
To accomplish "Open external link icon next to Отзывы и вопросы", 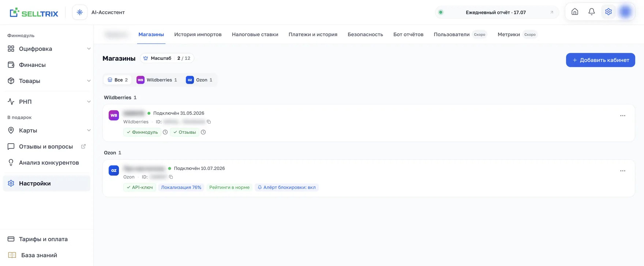I will pos(83,147).
